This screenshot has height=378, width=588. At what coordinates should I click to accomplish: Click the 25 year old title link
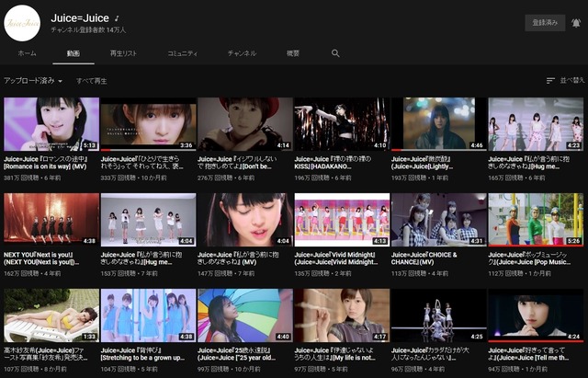click(237, 354)
